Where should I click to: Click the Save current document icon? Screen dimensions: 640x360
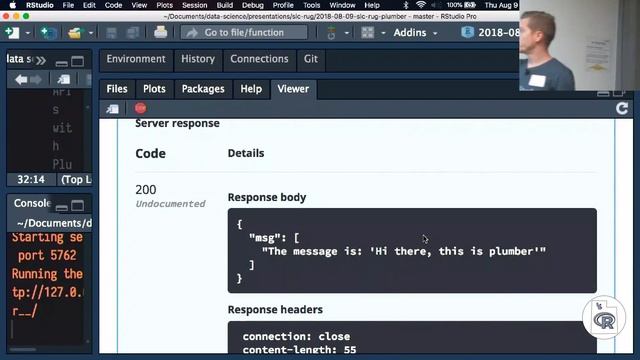[111, 33]
